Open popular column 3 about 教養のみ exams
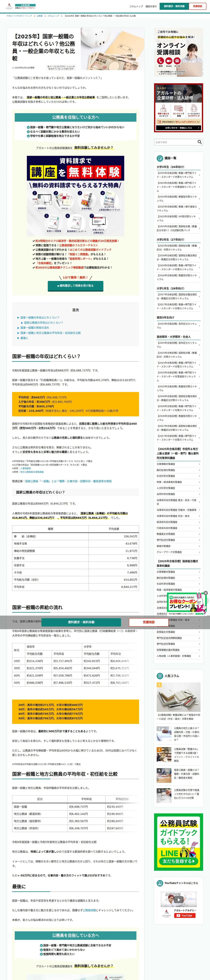210x980 pixels. tap(178, 755)
